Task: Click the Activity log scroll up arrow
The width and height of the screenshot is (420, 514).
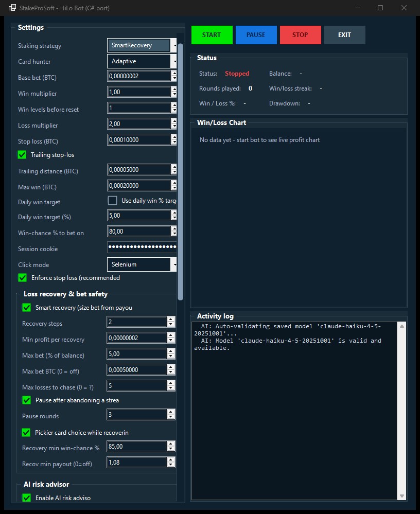Action: 402,326
